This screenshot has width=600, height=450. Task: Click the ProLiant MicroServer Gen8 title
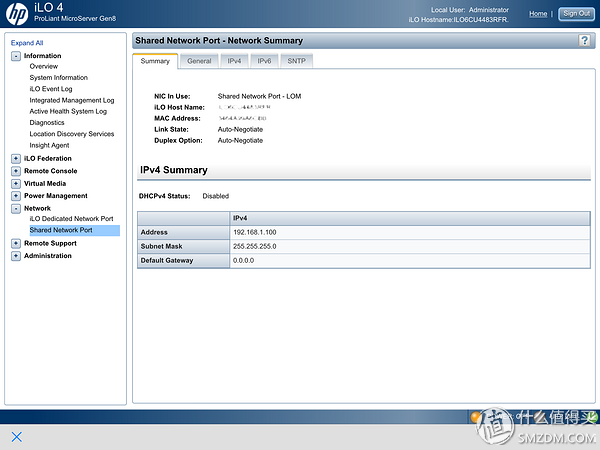tap(75, 18)
